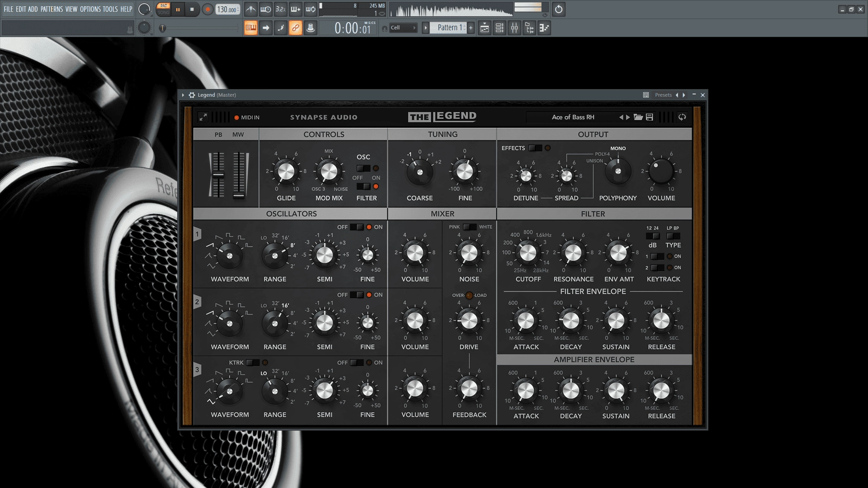Click the tempo field showing 130.000
Screen dimensions: 868x488
[x=228, y=9]
